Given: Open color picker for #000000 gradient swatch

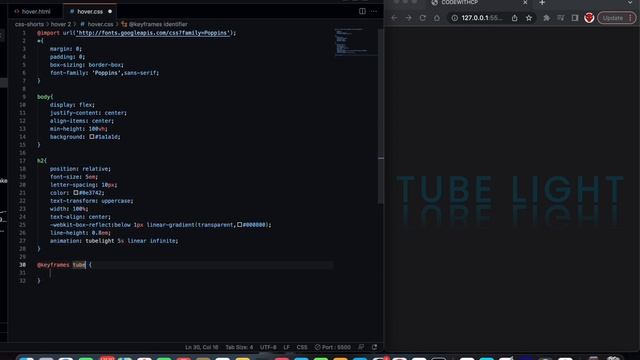Looking at the screenshot, I should [x=240, y=224].
